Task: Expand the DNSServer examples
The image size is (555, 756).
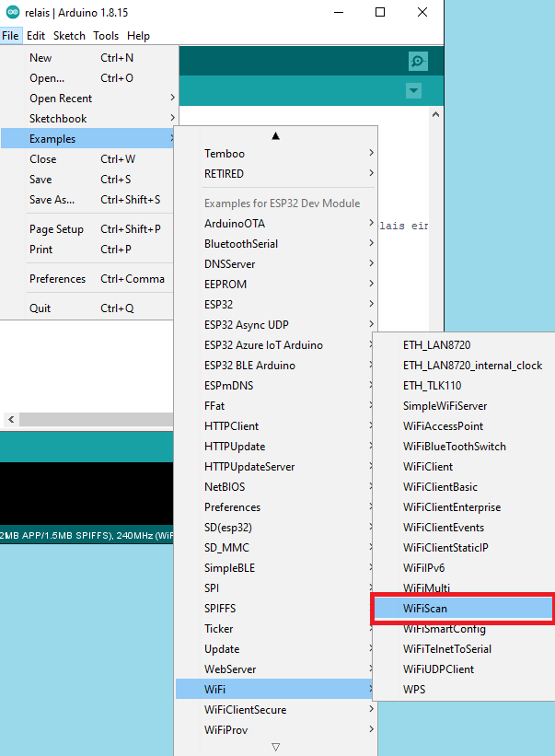Action: [x=275, y=264]
